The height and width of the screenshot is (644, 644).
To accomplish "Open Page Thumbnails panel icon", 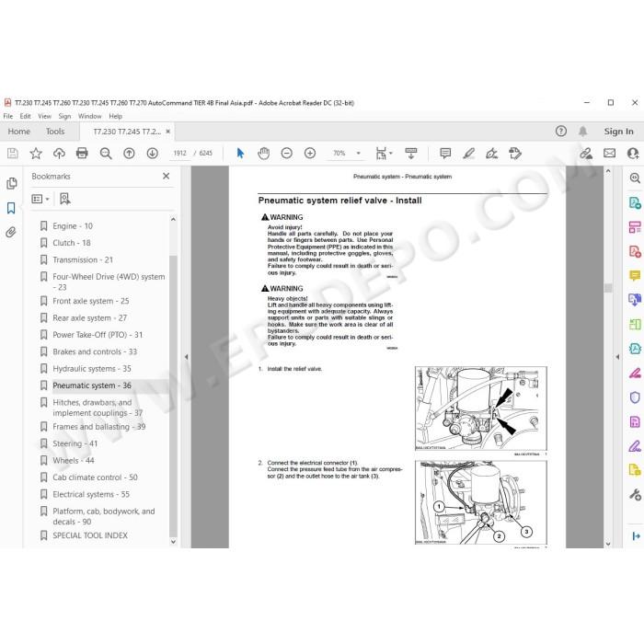I will pos(11,183).
